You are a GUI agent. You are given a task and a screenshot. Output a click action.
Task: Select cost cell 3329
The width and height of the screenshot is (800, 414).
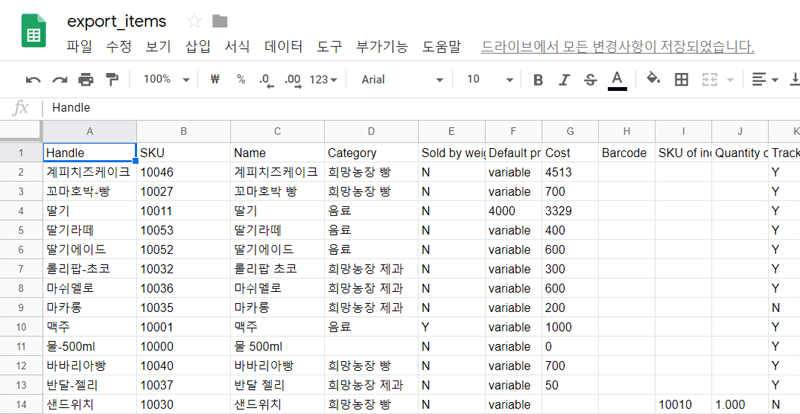coord(570,211)
